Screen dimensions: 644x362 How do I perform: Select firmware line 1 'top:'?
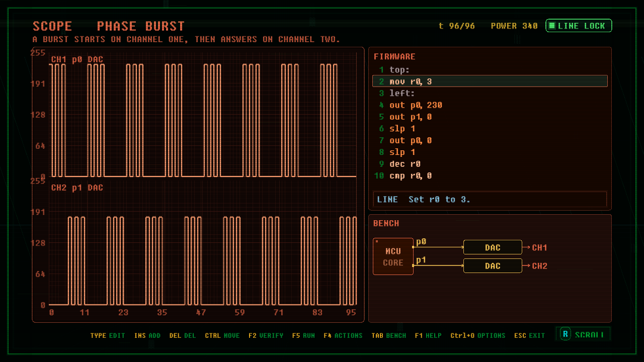[490, 70]
